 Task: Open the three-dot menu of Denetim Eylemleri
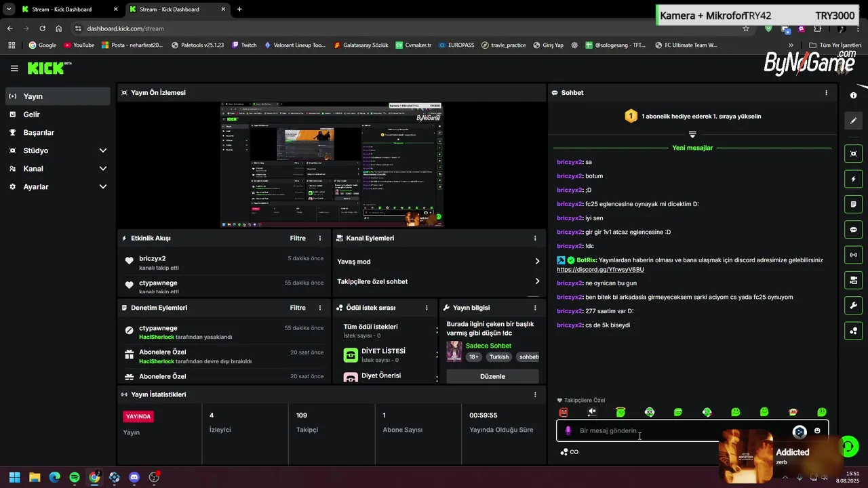(320, 308)
